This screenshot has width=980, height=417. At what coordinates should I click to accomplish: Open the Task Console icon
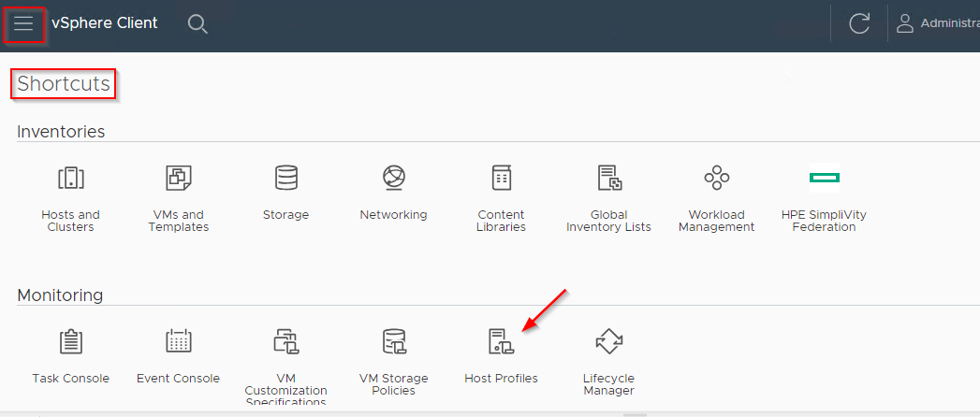click(70, 341)
